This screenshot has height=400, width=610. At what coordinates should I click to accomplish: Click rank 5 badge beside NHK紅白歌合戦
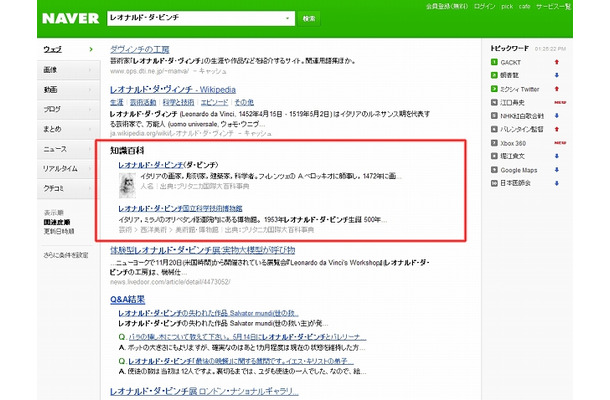tap(494, 116)
